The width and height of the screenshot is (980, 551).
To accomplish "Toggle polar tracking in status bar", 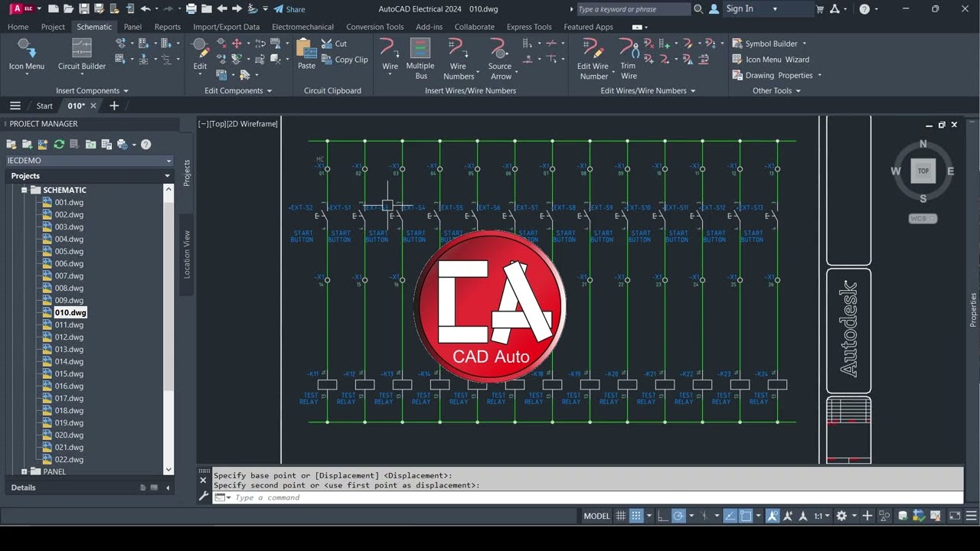I will click(678, 516).
